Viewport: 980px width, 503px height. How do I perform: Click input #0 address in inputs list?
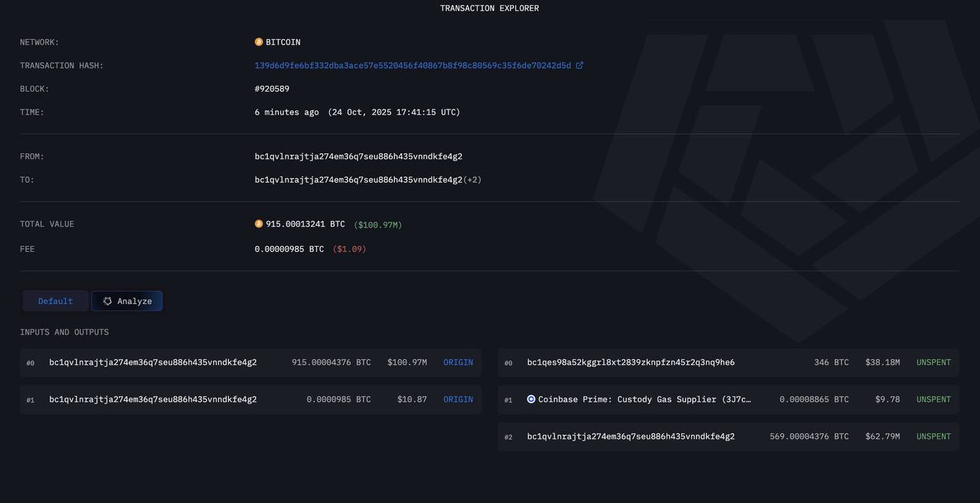(153, 363)
